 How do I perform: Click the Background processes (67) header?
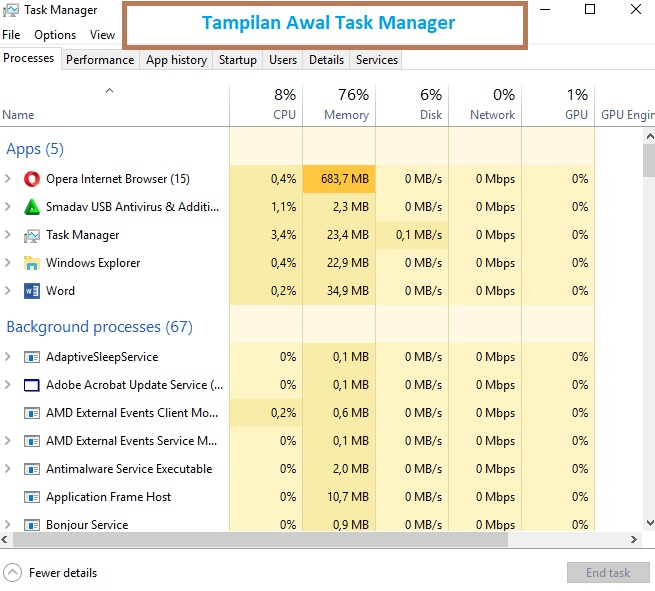(x=99, y=327)
